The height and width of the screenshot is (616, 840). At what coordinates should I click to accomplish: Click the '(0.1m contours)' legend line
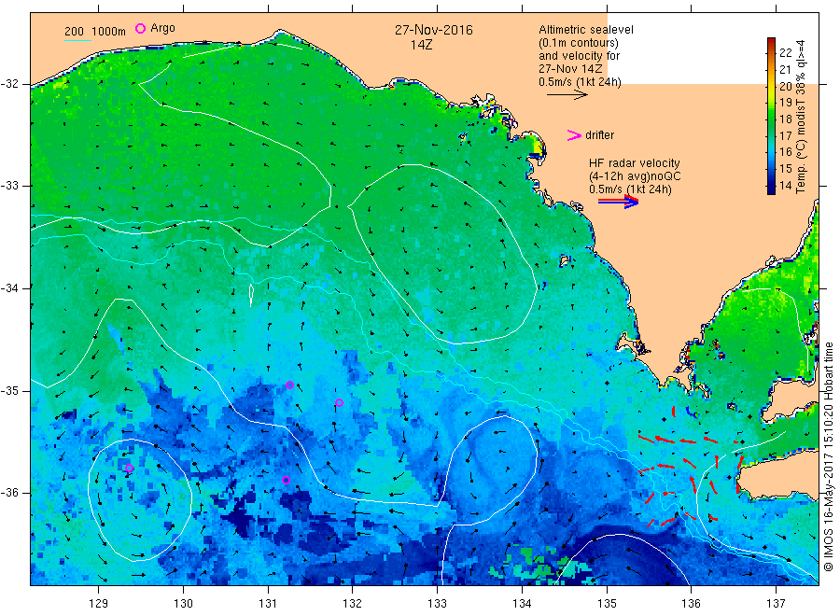[579, 43]
